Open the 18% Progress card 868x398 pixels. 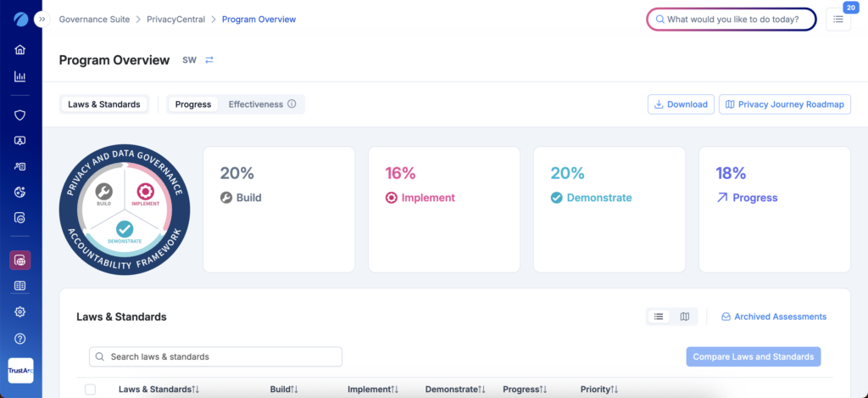pos(775,210)
